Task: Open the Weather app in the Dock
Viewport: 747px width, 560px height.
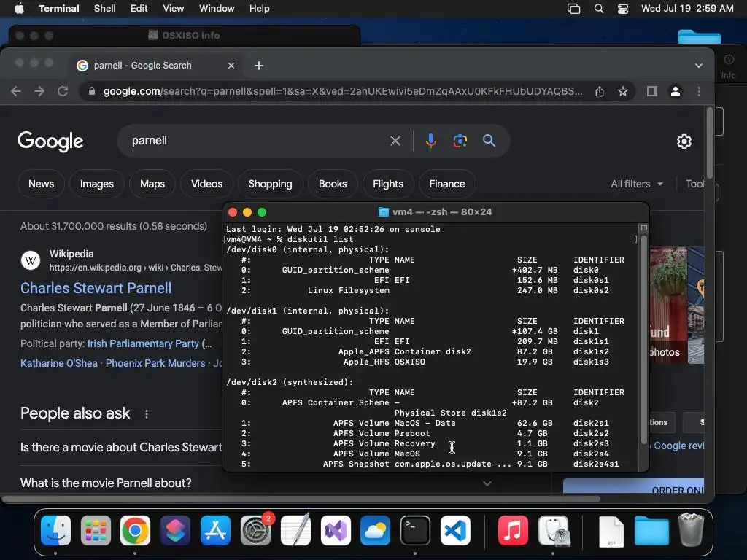Action: point(376,531)
